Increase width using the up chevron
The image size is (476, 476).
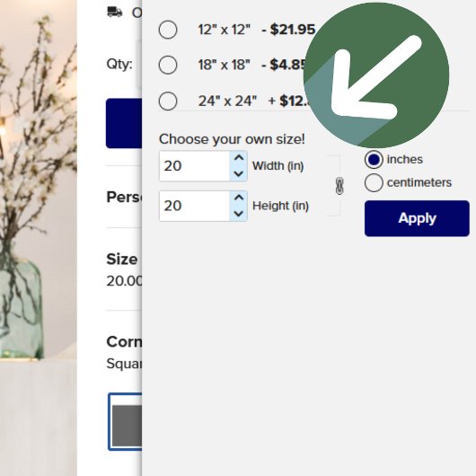pos(239,158)
